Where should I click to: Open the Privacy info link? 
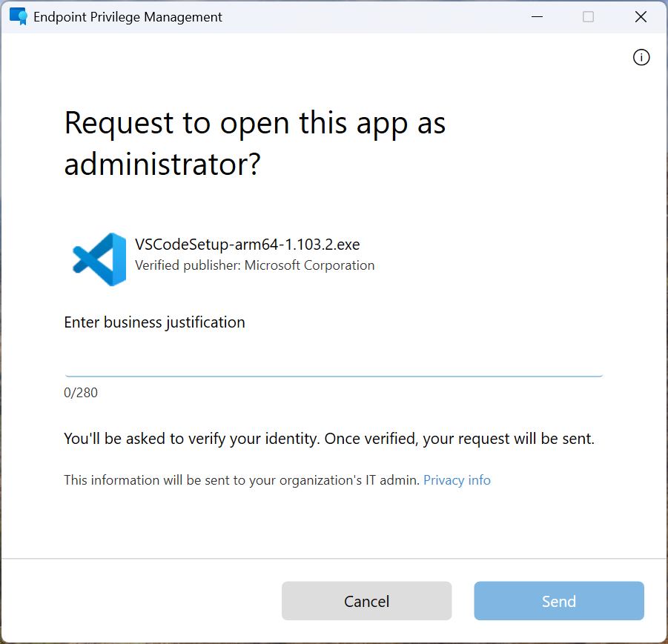457,480
